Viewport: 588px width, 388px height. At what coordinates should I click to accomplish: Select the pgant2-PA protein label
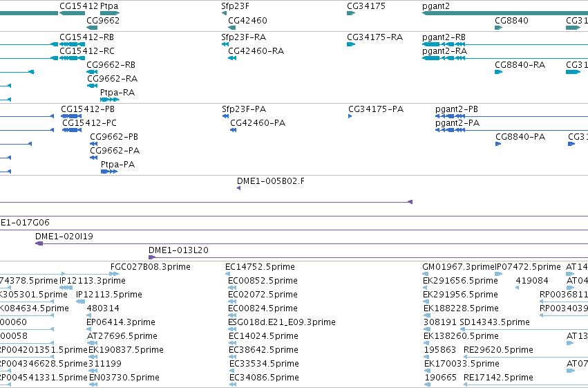click(x=457, y=123)
